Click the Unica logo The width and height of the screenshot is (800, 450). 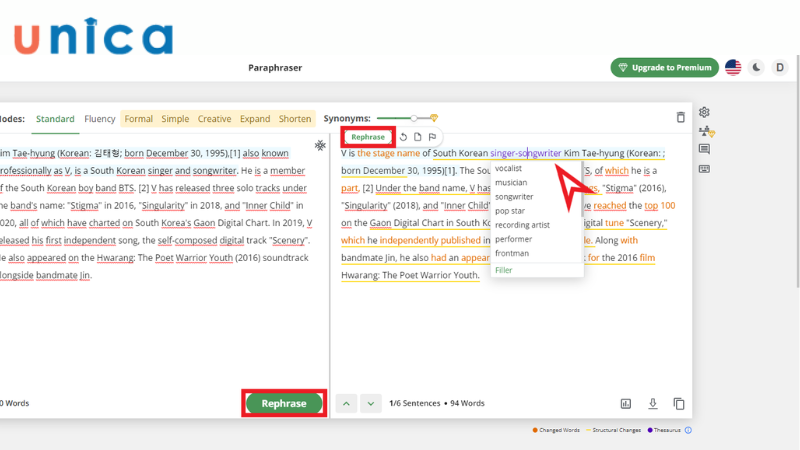[x=93, y=36]
